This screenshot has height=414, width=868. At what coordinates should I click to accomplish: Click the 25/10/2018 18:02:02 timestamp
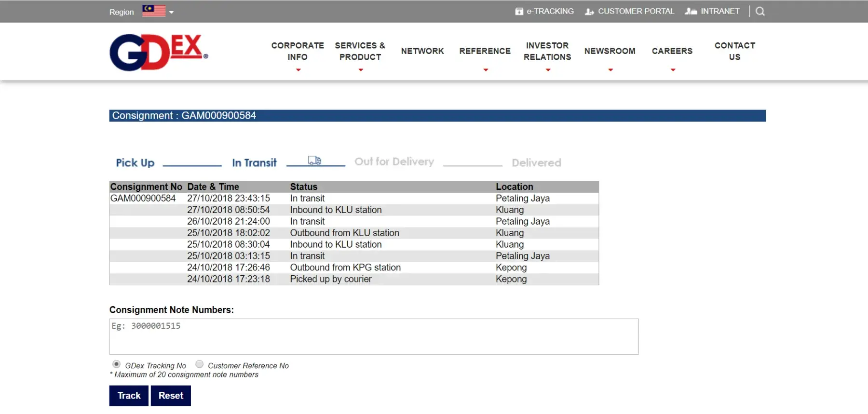click(229, 233)
